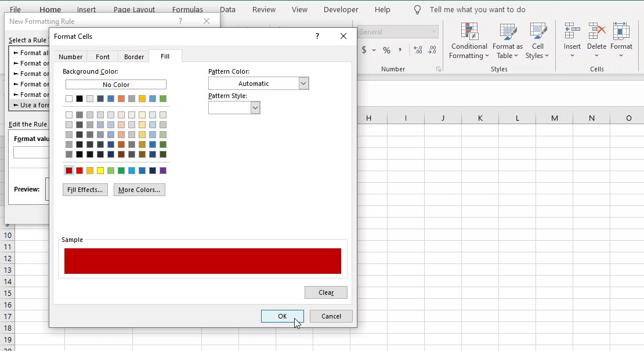Click the Tell me lightbulb icon
The image size is (644, 351).
click(417, 10)
